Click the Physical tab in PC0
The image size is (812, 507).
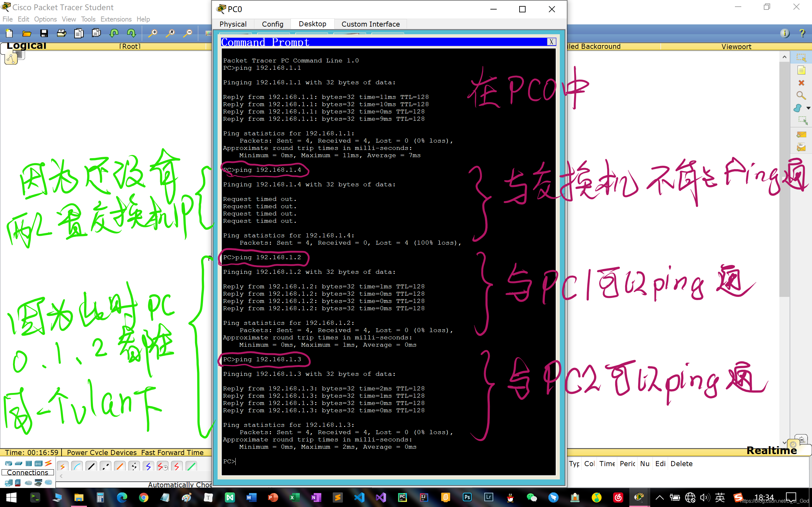pyautogui.click(x=233, y=24)
